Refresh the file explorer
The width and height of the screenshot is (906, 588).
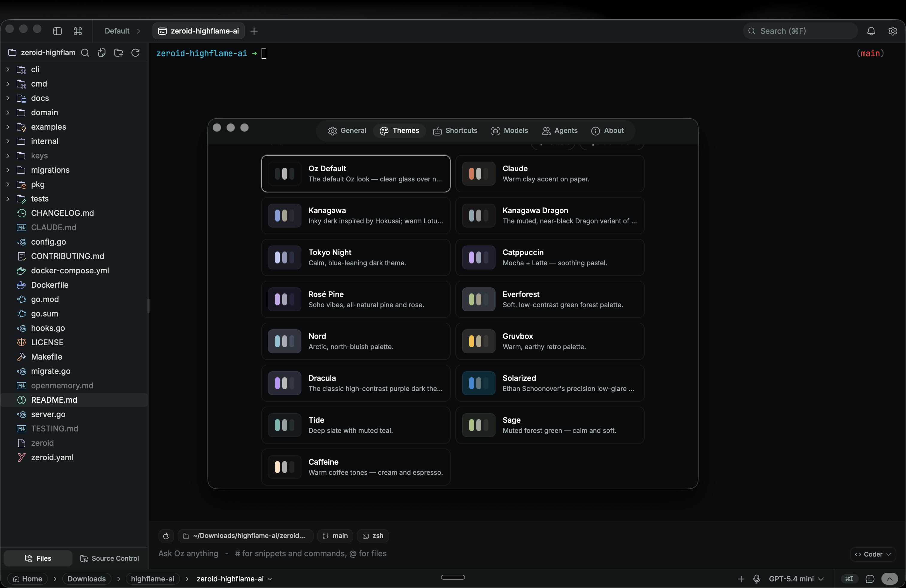135,52
